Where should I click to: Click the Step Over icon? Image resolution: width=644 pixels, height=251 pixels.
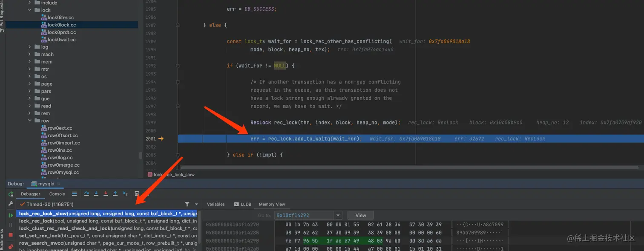[x=86, y=193]
